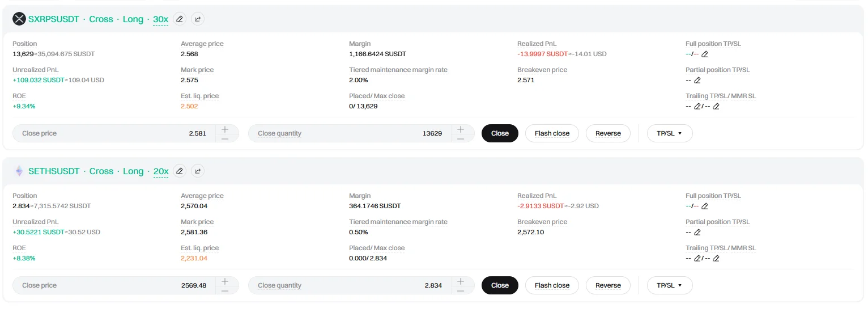Open the TP/SL dropdown for SXRPSUSDT

pyautogui.click(x=669, y=133)
